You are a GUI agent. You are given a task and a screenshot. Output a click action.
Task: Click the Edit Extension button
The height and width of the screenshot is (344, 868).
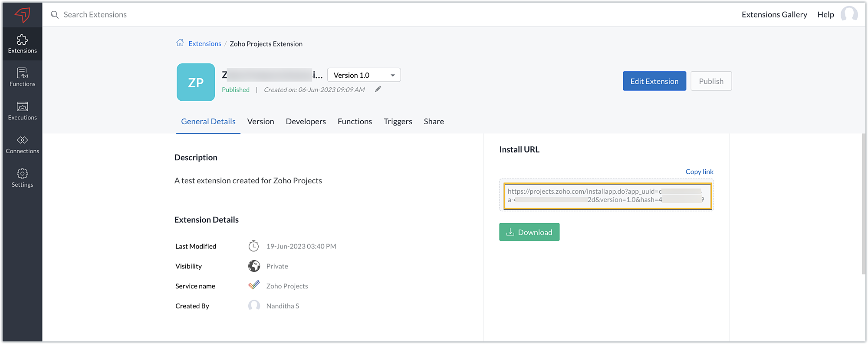[x=654, y=81]
